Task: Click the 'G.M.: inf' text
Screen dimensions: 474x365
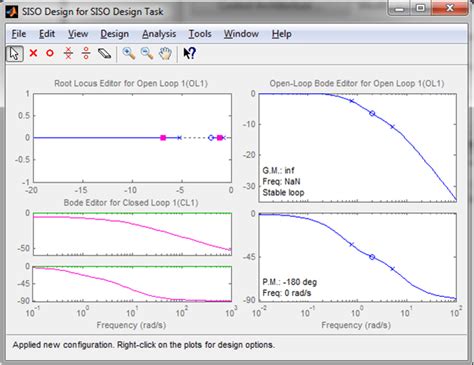Action: [x=278, y=170]
